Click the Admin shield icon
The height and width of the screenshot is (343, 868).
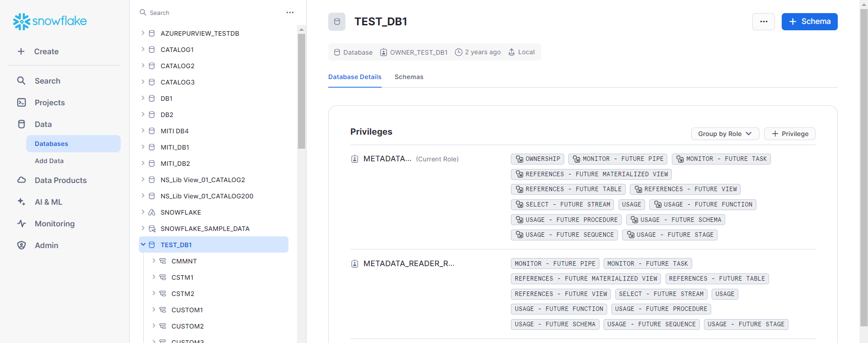click(21, 245)
